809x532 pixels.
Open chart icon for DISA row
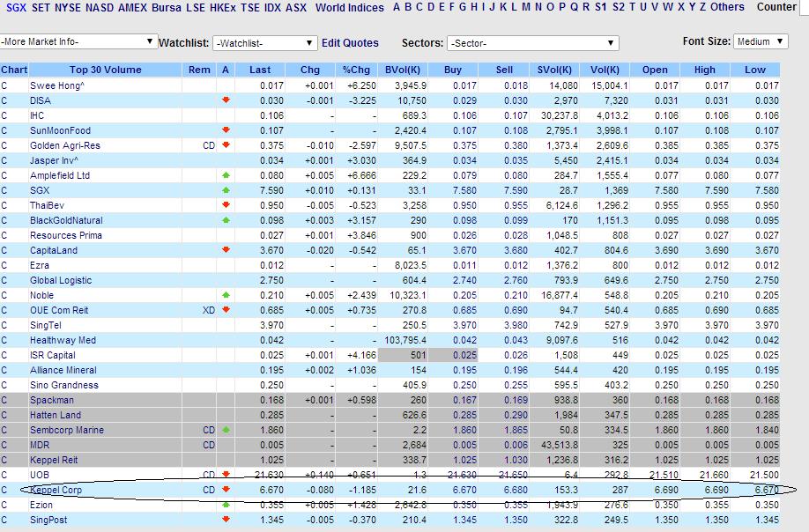[4, 100]
